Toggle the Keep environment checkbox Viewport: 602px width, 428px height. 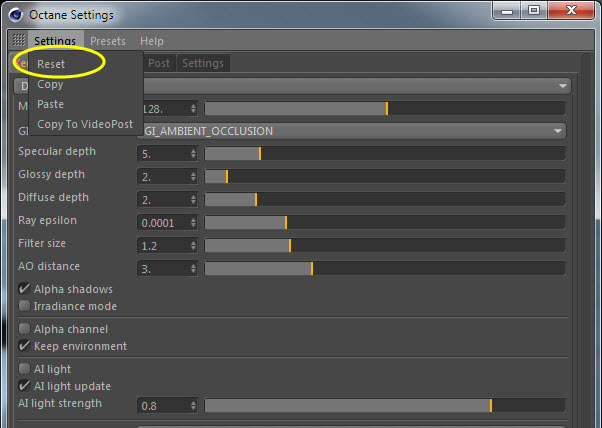[x=24, y=346]
